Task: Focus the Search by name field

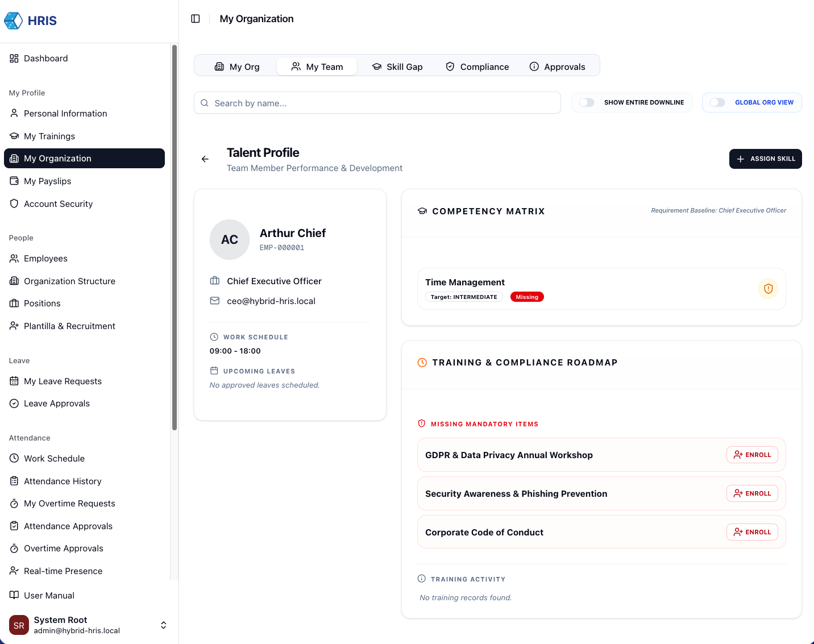Action: pyautogui.click(x=377, y=103)
